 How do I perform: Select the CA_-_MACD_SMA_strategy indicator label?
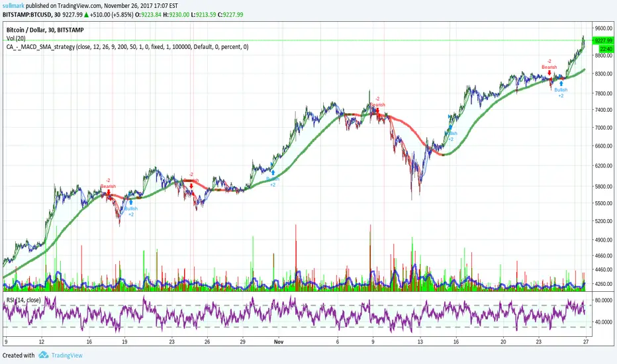(x=127, y=47)
